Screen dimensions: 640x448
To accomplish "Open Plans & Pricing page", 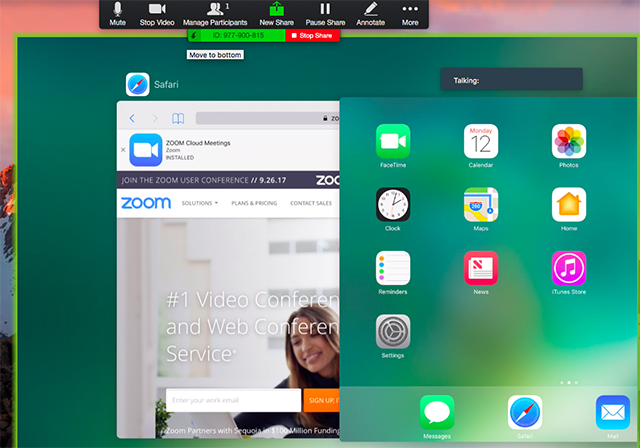I will [254, 203].
